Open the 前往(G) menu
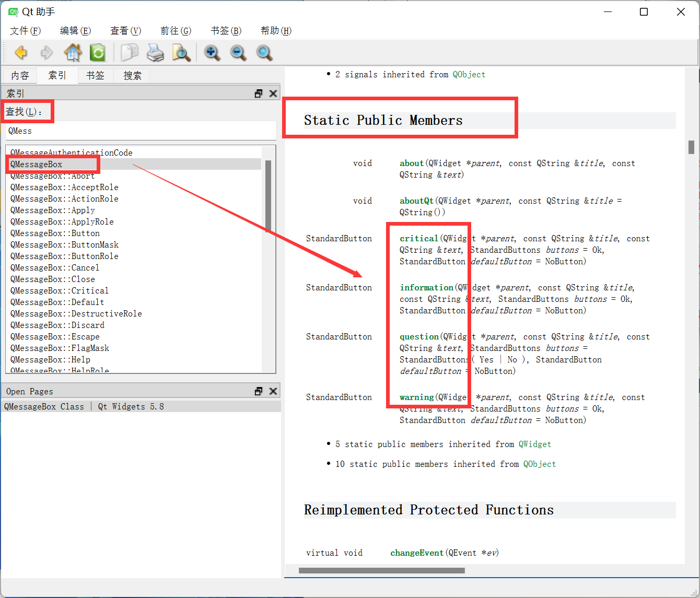Screen dimensions: 700x598 coord(176,31)
